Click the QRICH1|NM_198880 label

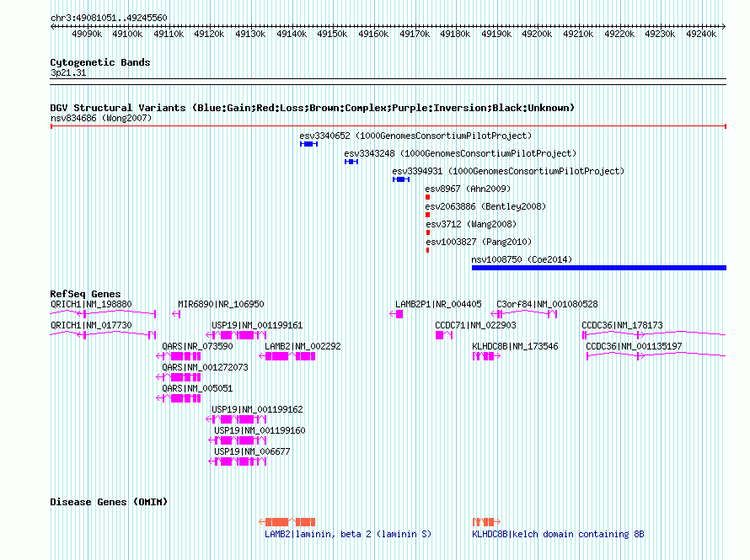91,304
